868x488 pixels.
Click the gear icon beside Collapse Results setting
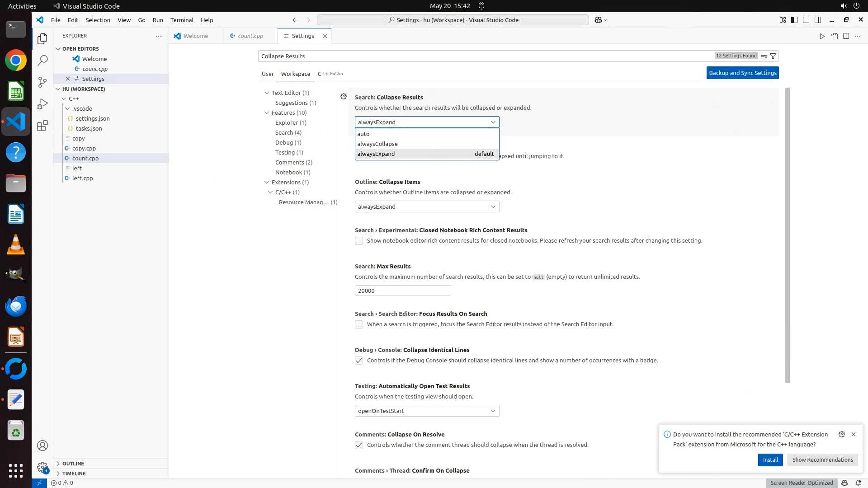point(344,96)
